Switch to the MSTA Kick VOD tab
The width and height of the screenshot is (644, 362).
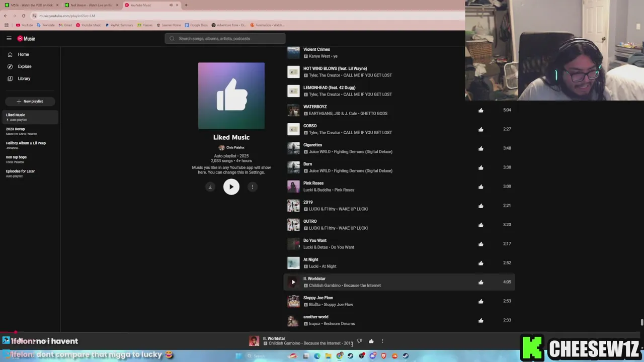pyautogui.click(x=30, y=5)
